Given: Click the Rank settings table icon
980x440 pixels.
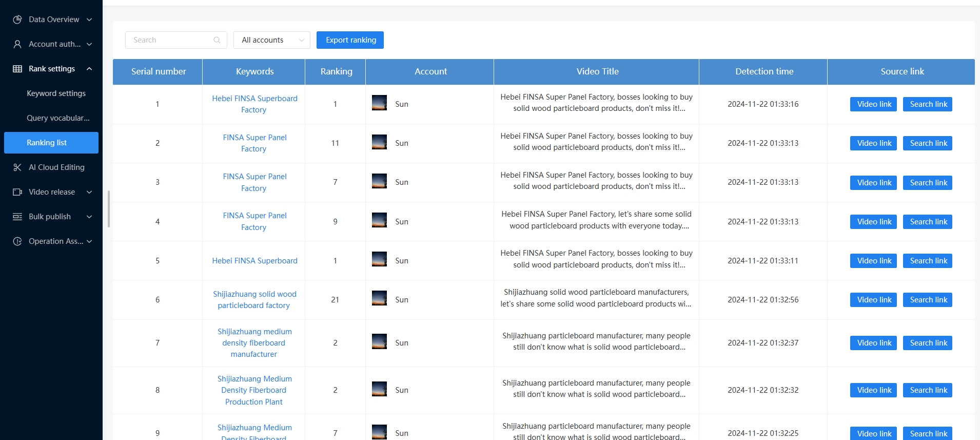Looking at the screenshot, I should click(17, 69).
